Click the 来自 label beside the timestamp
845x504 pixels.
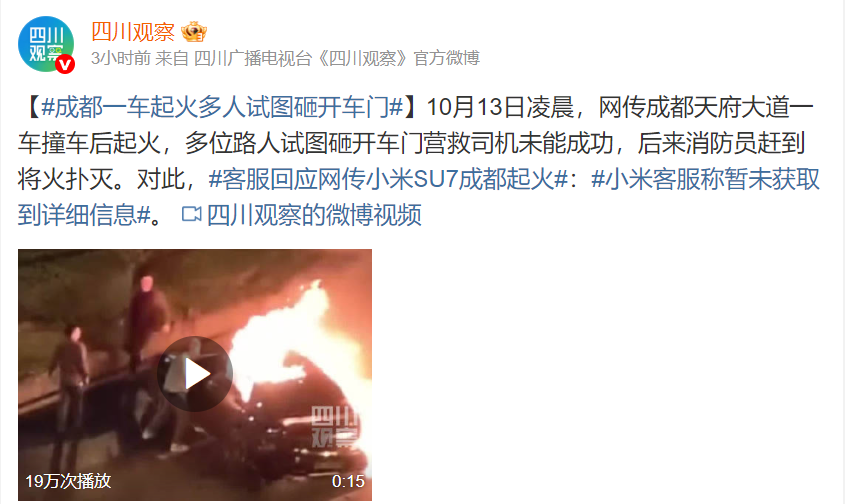[x=172, y=58]
